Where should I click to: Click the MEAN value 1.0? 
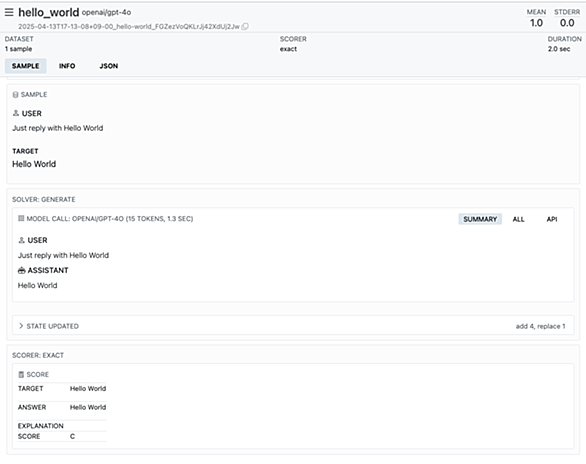[x=536, y=23]
